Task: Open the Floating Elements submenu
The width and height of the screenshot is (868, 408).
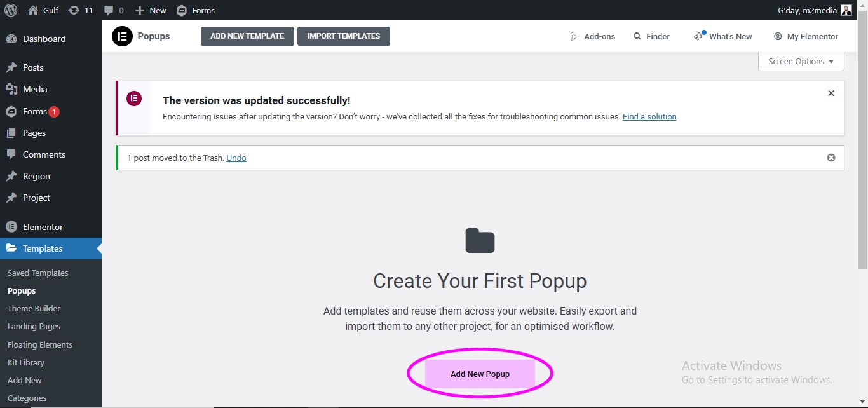Action: (x=40, y=344)
